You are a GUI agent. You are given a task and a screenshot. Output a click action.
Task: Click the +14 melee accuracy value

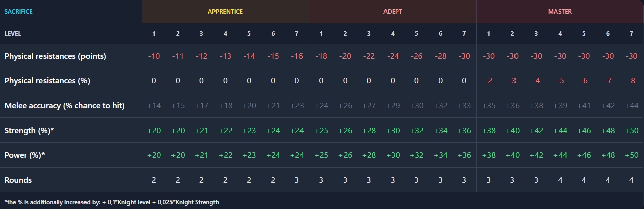tap(154, 106)
